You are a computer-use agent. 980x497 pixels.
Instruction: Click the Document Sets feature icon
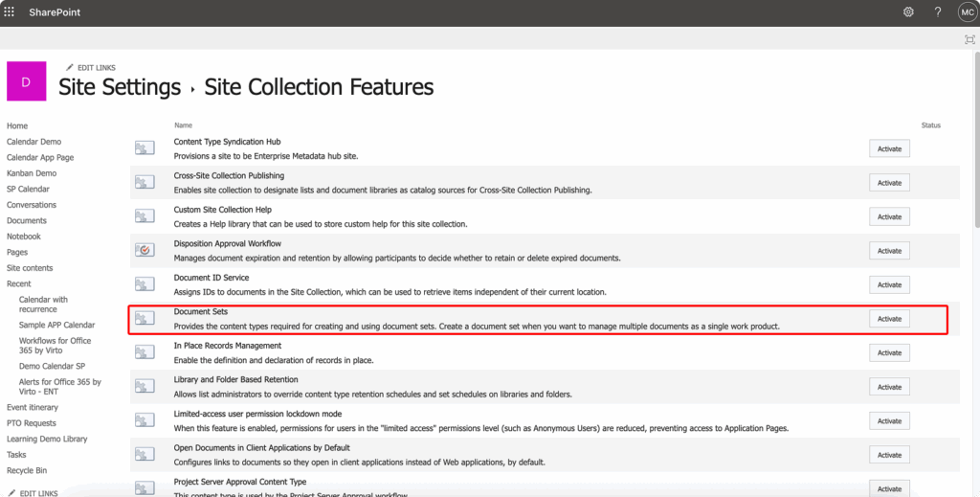tap(145, 318)
